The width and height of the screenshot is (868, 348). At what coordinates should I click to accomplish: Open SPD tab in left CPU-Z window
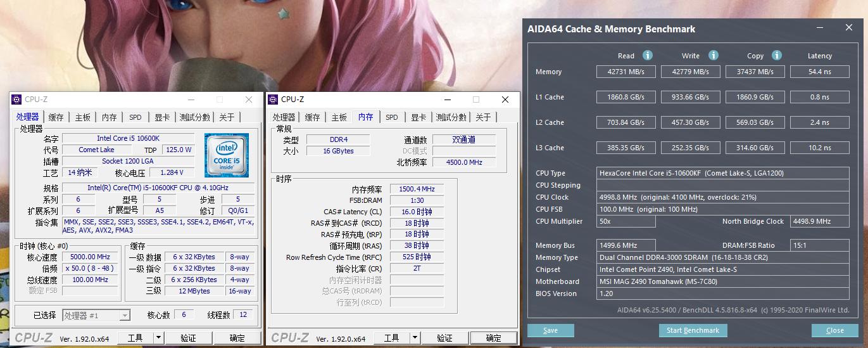(135, 117)
